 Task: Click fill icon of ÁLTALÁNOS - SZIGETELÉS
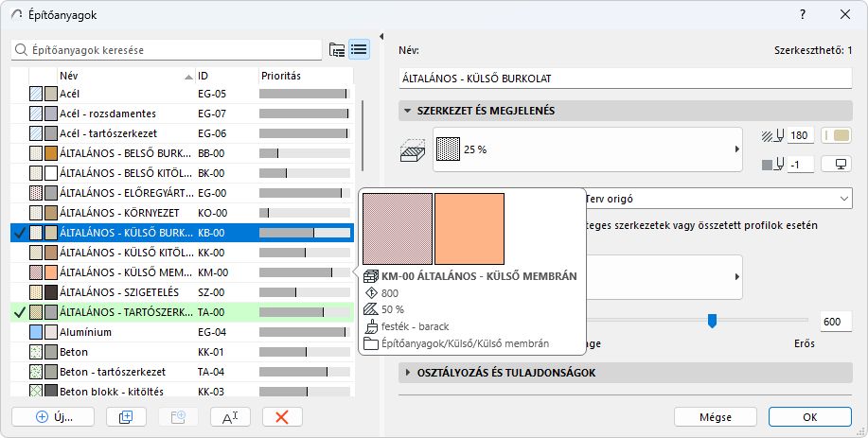click(36, 292)
